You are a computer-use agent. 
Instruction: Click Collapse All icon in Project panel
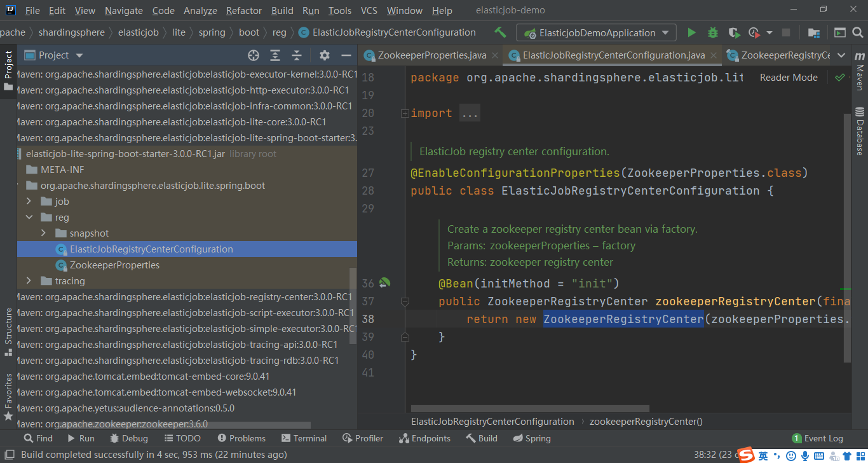tap(297, 55)
